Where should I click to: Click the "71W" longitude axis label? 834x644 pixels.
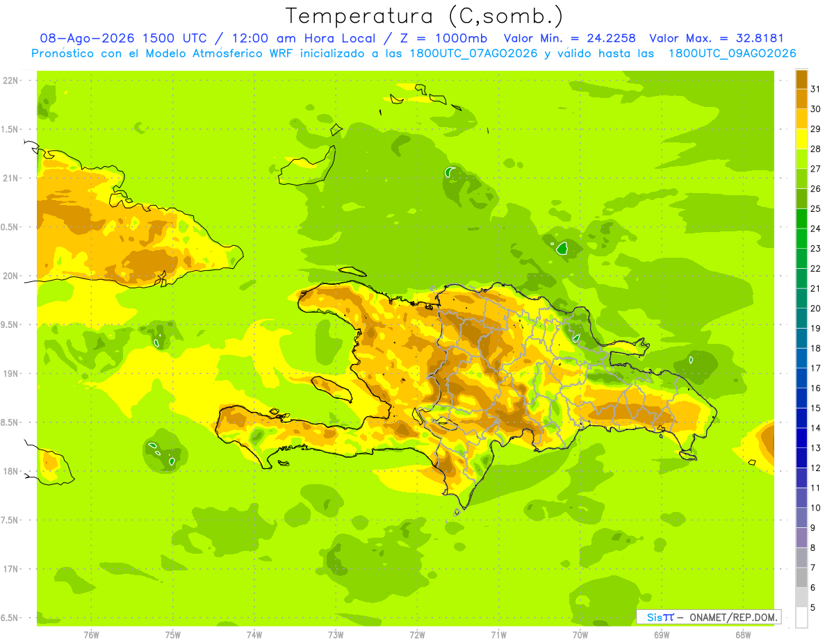[498, 635]
